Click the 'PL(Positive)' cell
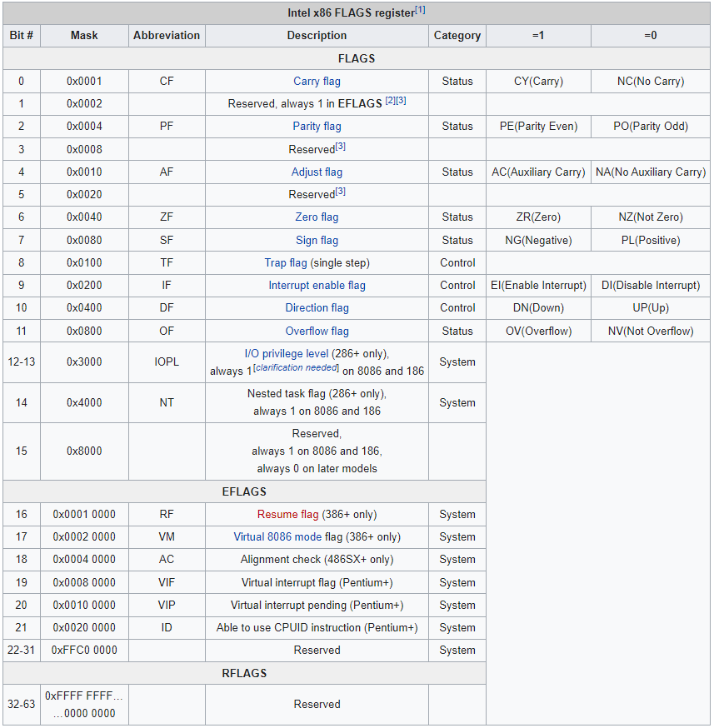This screenshot has height=728, width=714. coord(651,240)
